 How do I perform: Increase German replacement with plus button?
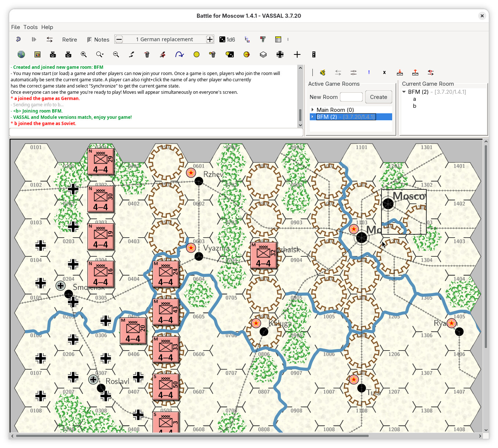click(x=210, y=39)
